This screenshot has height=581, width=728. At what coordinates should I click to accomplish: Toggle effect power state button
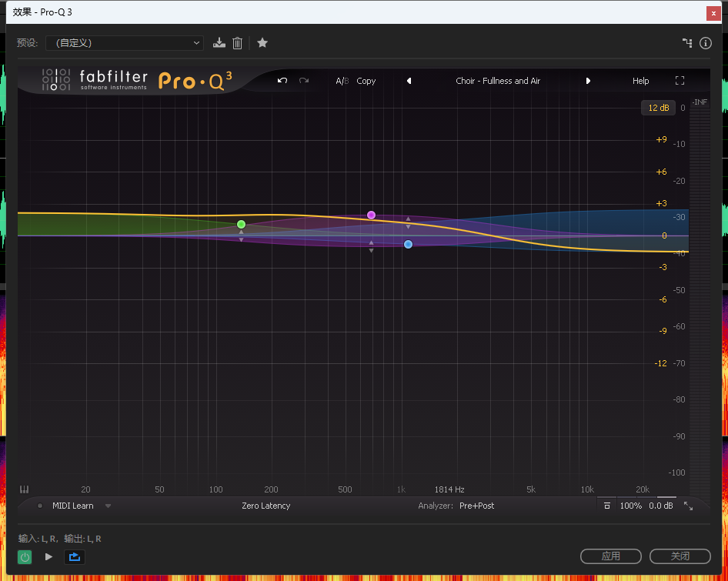click(25, 557)
